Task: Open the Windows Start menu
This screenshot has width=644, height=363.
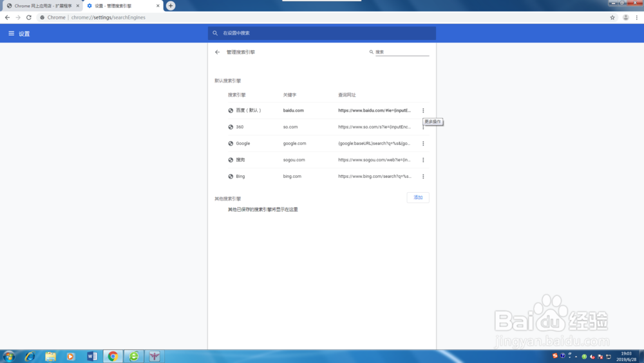Action: click(x=8, y=357)
